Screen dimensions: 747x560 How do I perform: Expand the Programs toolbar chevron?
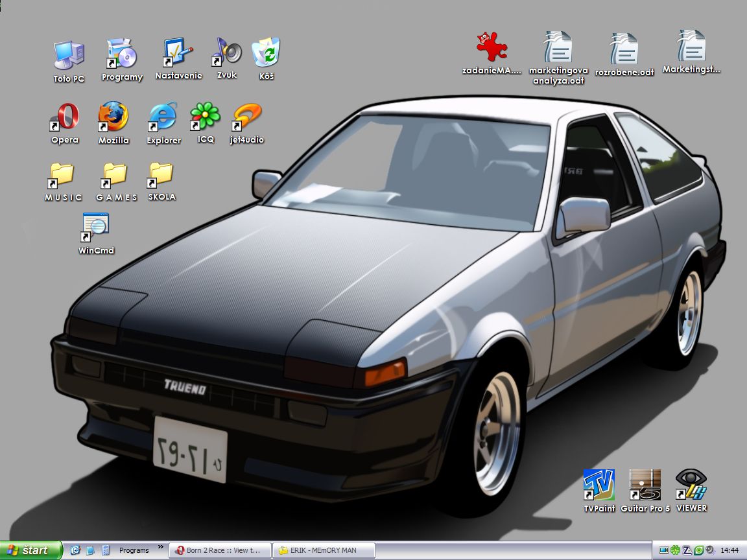(161, 547)
